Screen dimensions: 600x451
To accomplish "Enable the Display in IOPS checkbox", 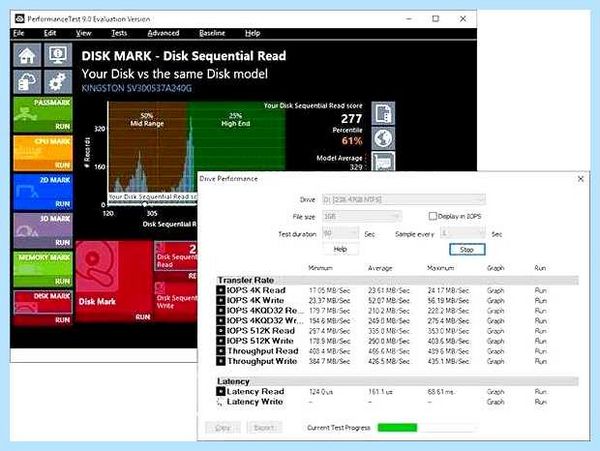I will (433, 217).
